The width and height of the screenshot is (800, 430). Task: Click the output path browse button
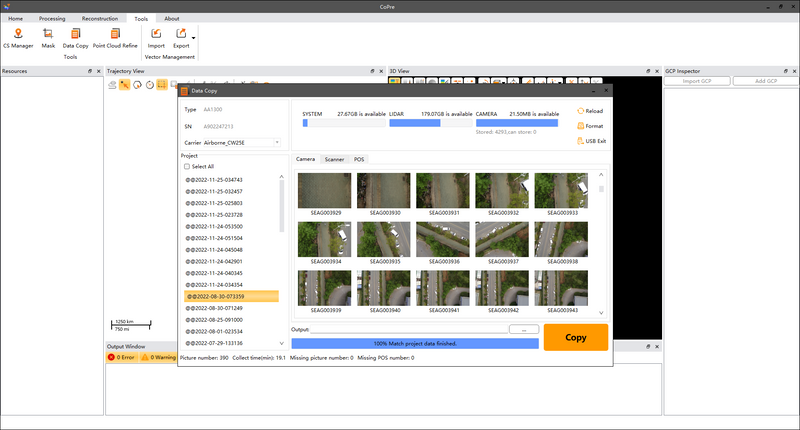[523, 328]
